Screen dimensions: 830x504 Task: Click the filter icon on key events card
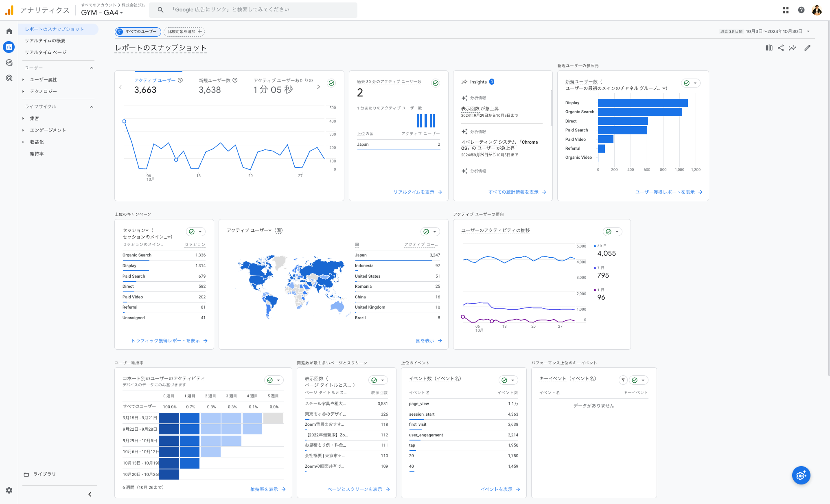(623, 380)
